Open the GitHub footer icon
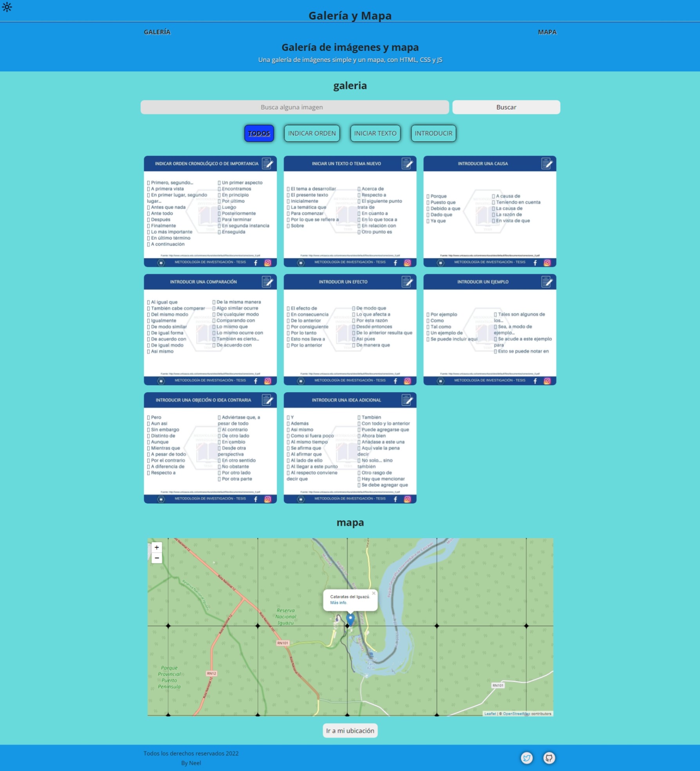This screenshot has width=700, height=771. [549, 758]
